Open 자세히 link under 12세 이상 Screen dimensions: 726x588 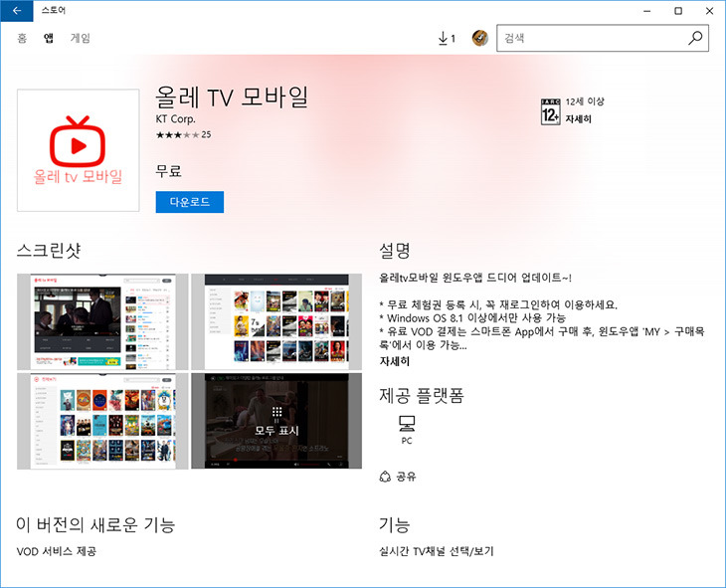point(578,119)
